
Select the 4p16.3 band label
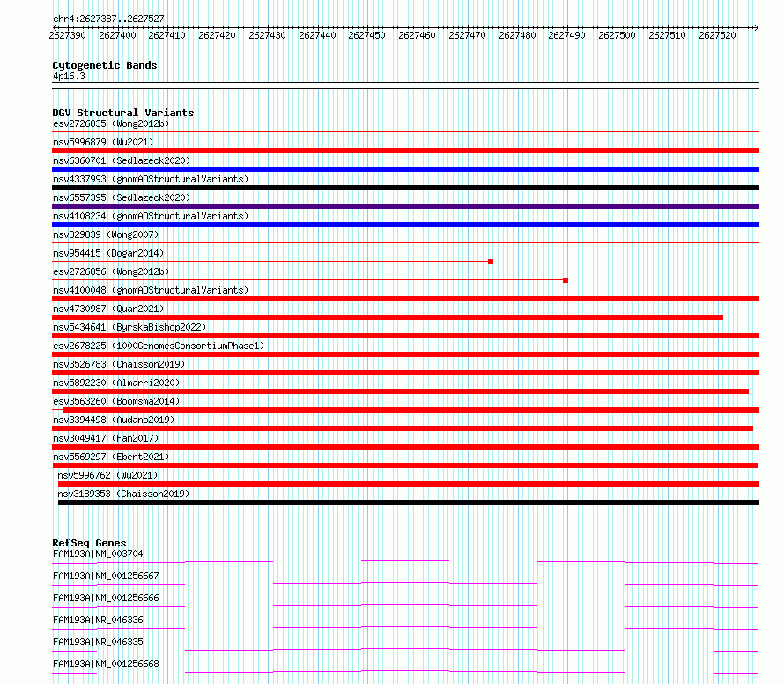[x=69, y=76]
